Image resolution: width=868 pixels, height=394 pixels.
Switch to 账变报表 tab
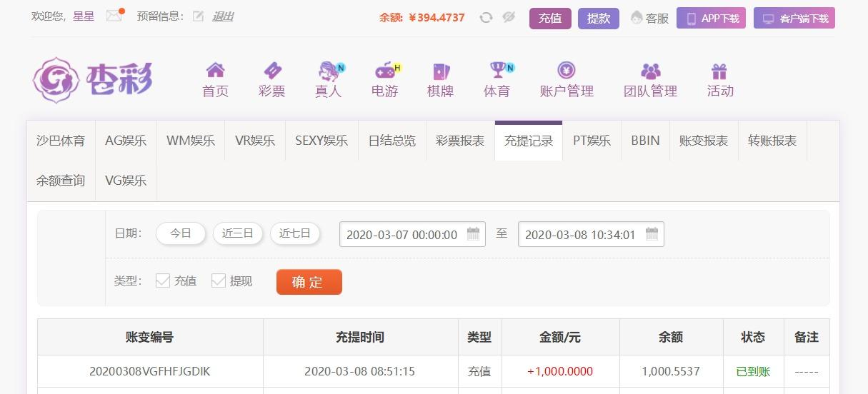click(704, 141)
